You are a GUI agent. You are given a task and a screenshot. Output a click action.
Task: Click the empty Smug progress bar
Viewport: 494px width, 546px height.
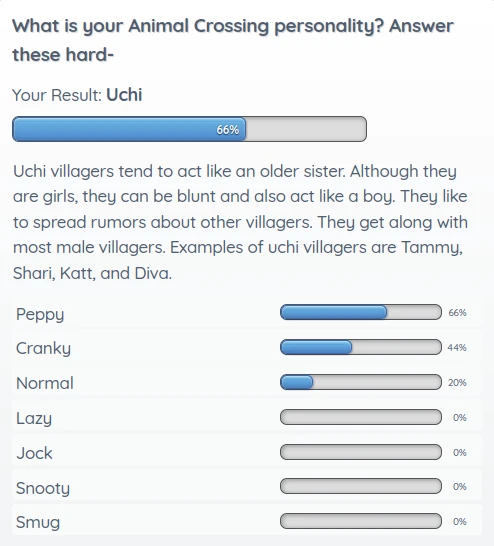(361, 521)
